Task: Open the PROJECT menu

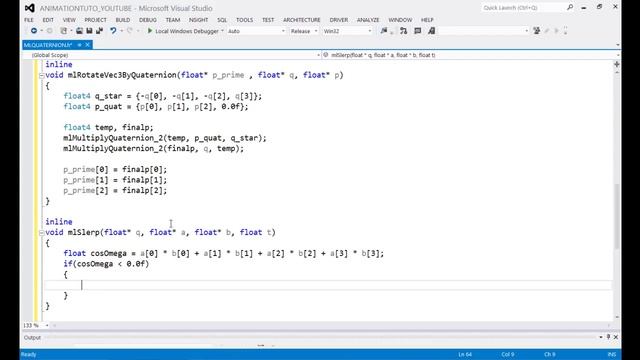Action: click(96, 20)
